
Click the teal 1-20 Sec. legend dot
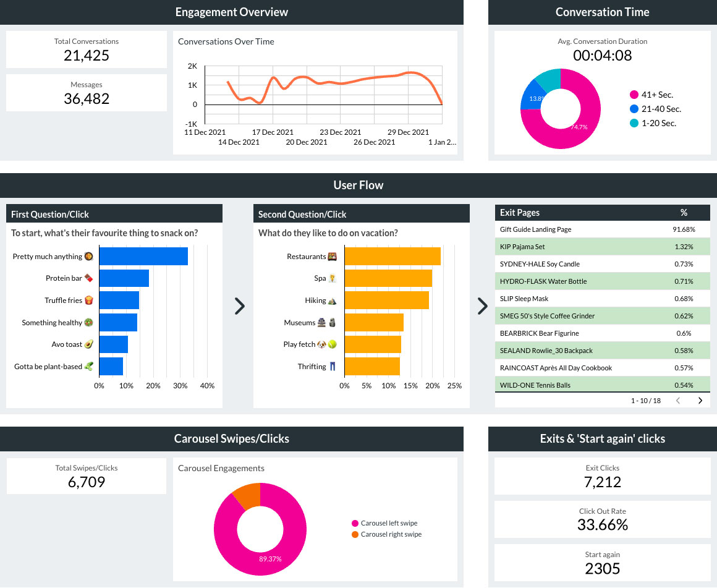click(x=634, y=123)
